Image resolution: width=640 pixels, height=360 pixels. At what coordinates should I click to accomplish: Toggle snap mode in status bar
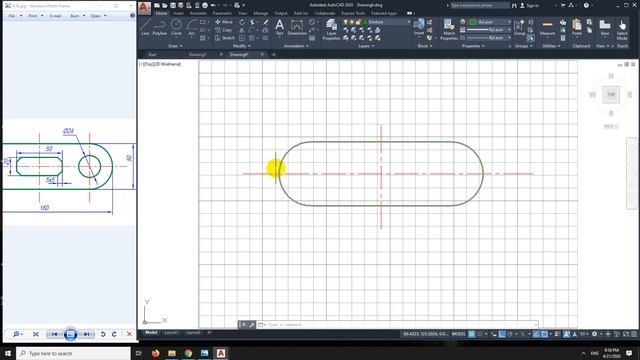[480, 334]
